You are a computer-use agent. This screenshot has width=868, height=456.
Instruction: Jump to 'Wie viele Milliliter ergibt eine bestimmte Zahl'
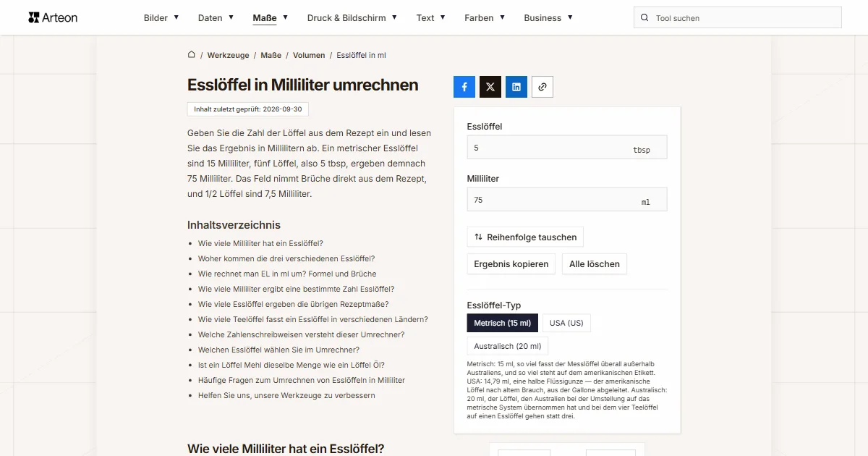pyautogui.click(x=296, y=289)
